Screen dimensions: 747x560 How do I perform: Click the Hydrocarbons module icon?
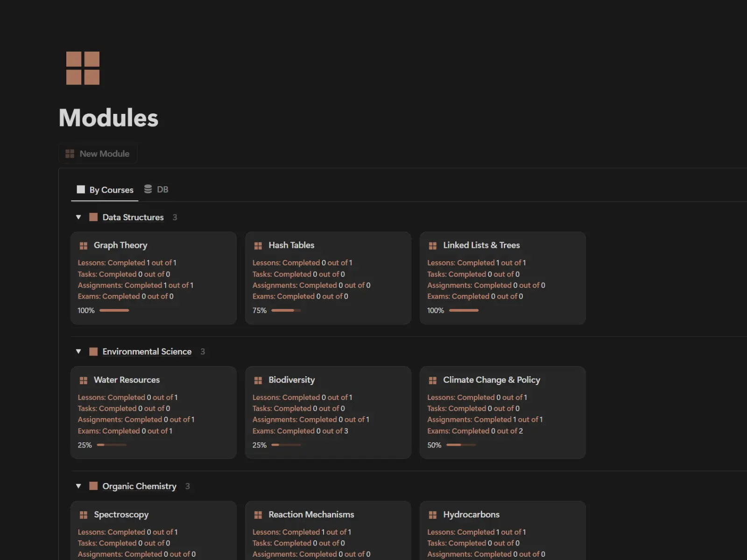433,515
